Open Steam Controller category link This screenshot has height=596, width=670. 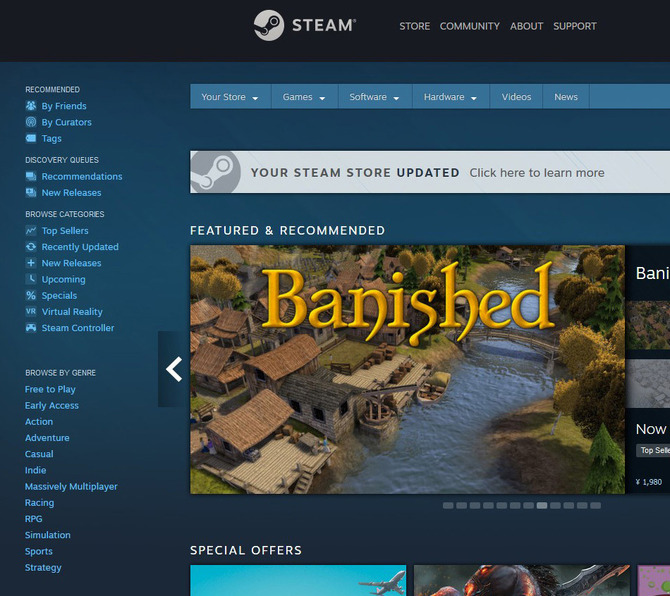(78, 328)
